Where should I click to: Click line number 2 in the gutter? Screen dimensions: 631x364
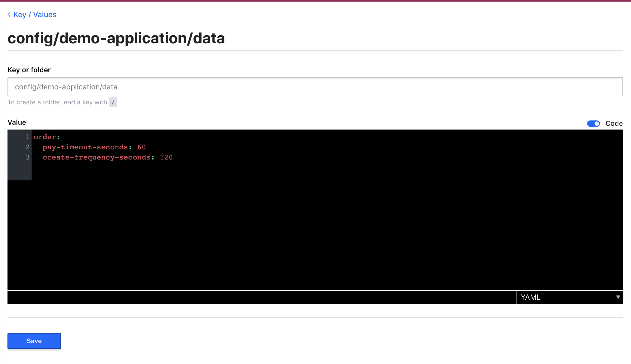[x=28, y=147]
